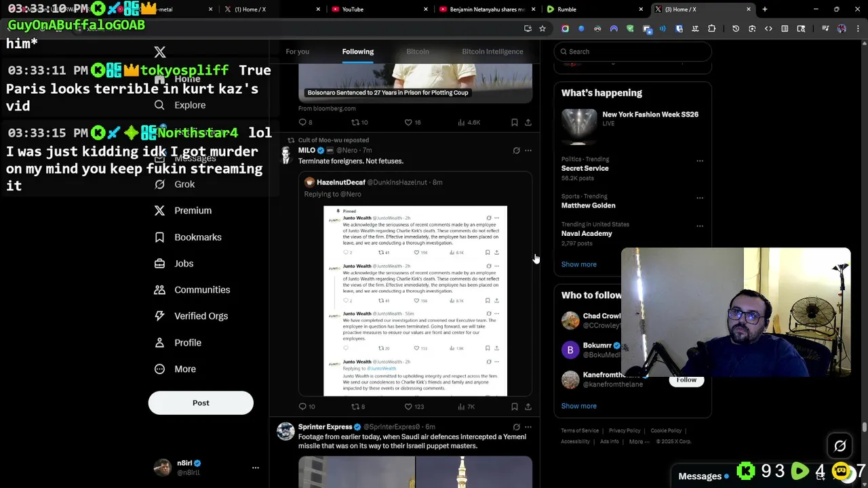This screenshot has height=488, width=868.
Task: Bookmark the Bolsonaro article post
Action: coord(515,123)
